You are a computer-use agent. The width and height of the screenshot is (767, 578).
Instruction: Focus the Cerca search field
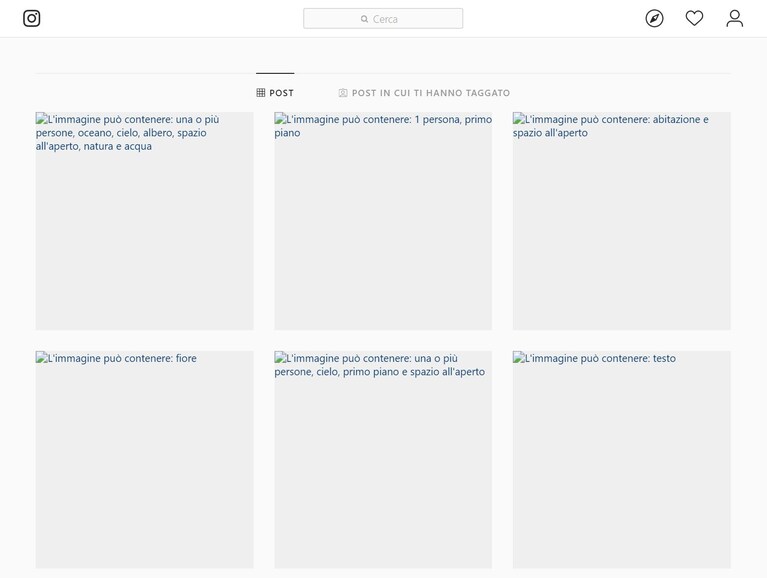pos(383,19)
